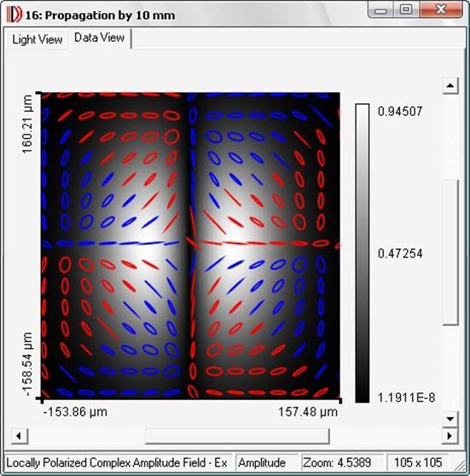The width and height of the screenshot is (470, 476).
Task: Click the vertical scrollbar up arrow
Action: coord(450,85)
